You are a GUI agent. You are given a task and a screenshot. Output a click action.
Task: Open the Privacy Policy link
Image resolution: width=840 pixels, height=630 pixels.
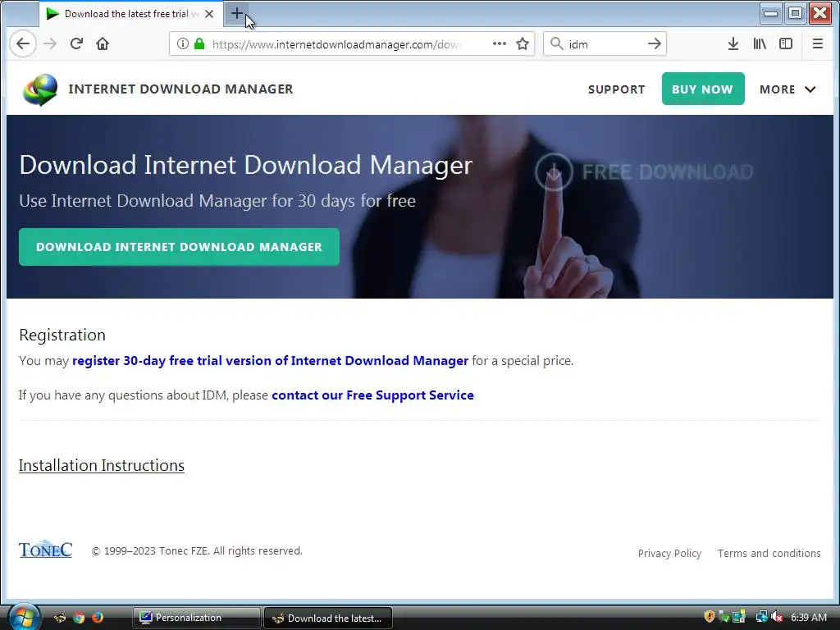669,554
